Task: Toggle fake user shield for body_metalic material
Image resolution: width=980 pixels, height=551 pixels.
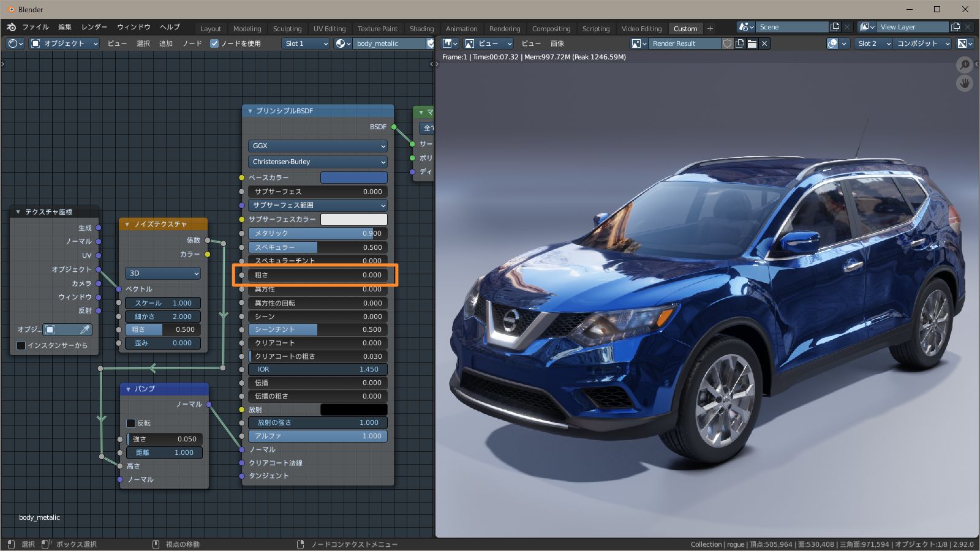Action: (431, 43)
